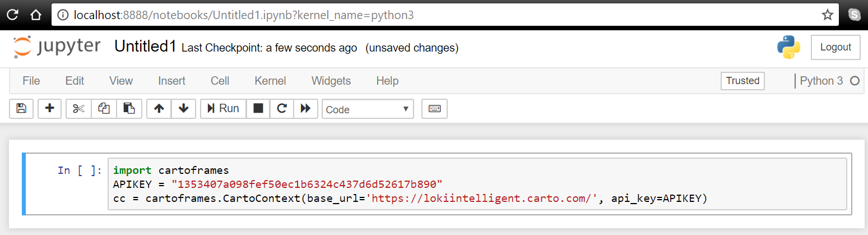Screen dimensions: 868x235
Task: Interrupt the kernel with the stop icon
Action: click(x=258, y=109)
